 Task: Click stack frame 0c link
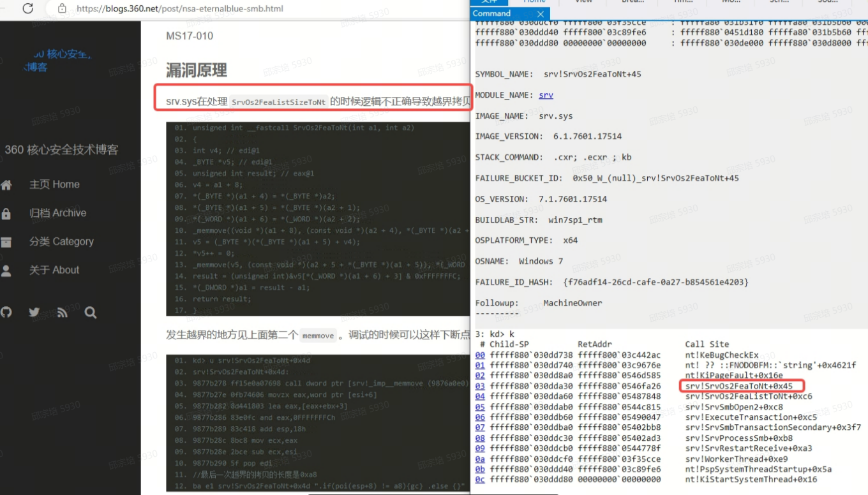480,480
